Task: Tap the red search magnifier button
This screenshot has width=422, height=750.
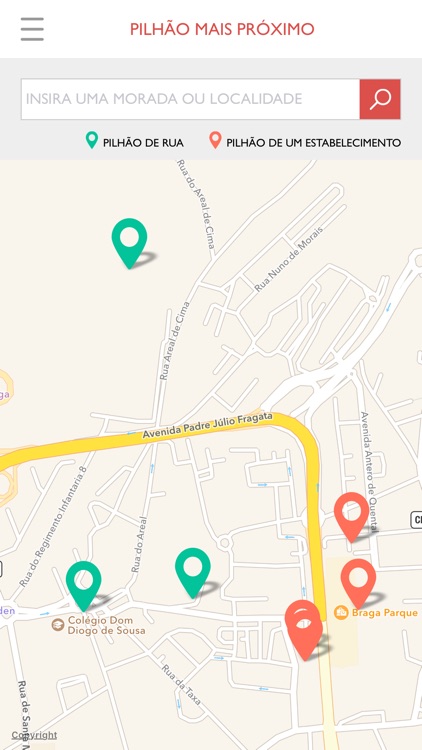Action: pos(380,99)
